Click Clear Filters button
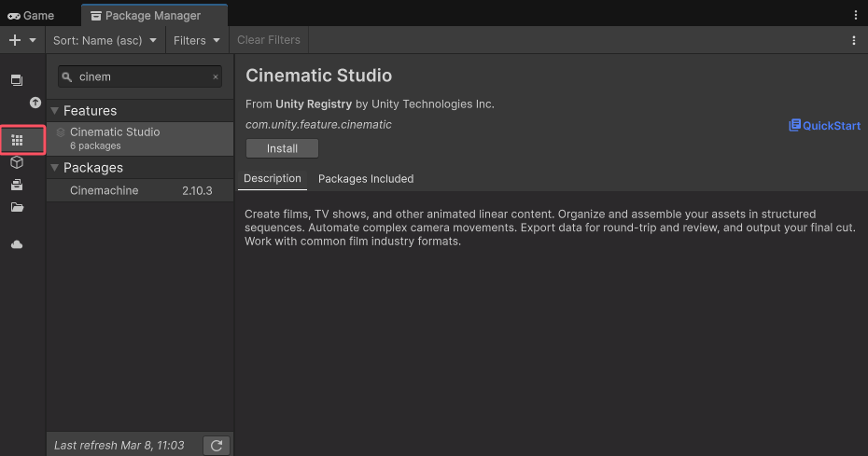This screenshot has height=456, width=868. pos(269,40)
